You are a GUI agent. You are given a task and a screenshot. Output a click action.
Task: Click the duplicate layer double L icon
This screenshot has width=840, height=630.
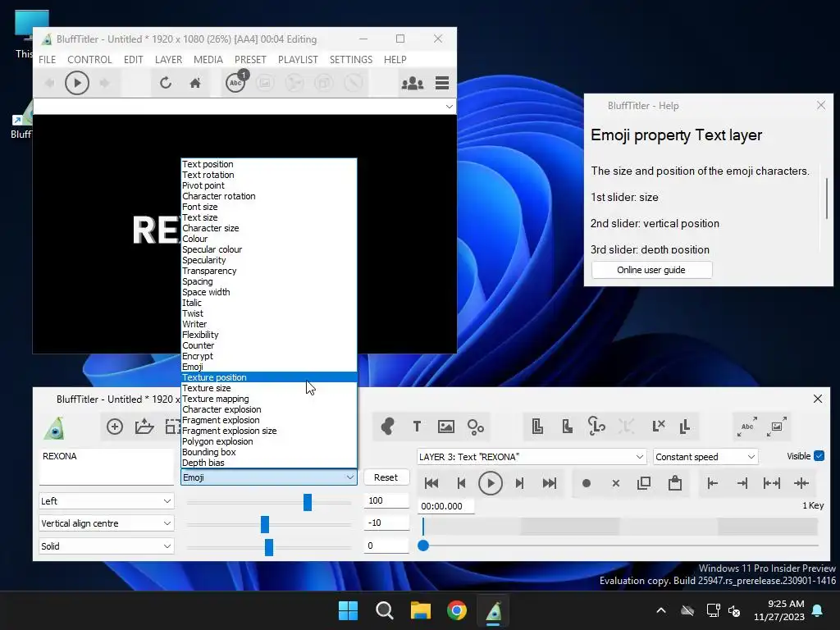point(685,427)
